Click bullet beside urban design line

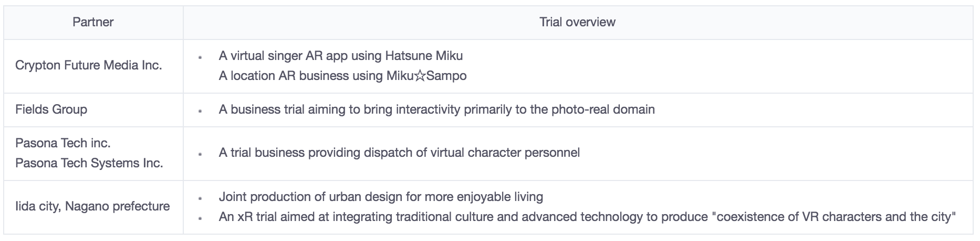click(201, 199)
